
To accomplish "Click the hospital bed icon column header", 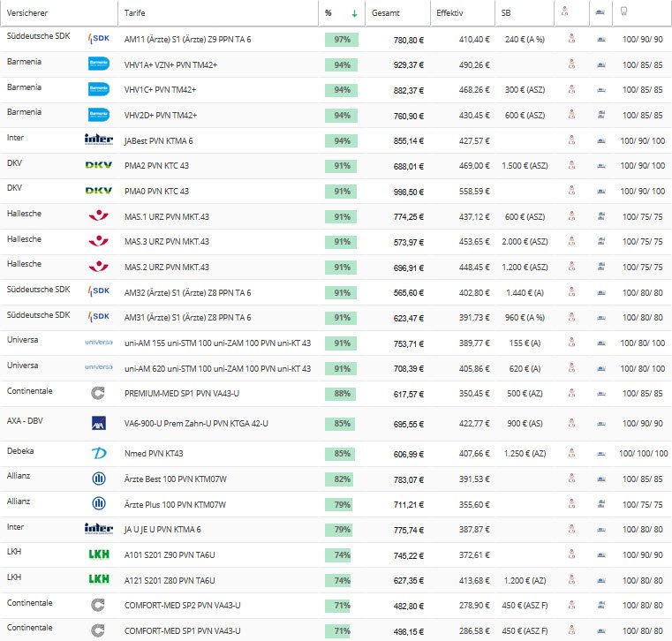I will coord(600,13).
